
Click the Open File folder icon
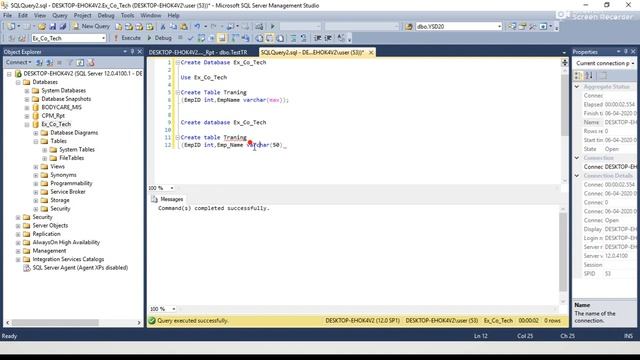click(x=42, y=27)
